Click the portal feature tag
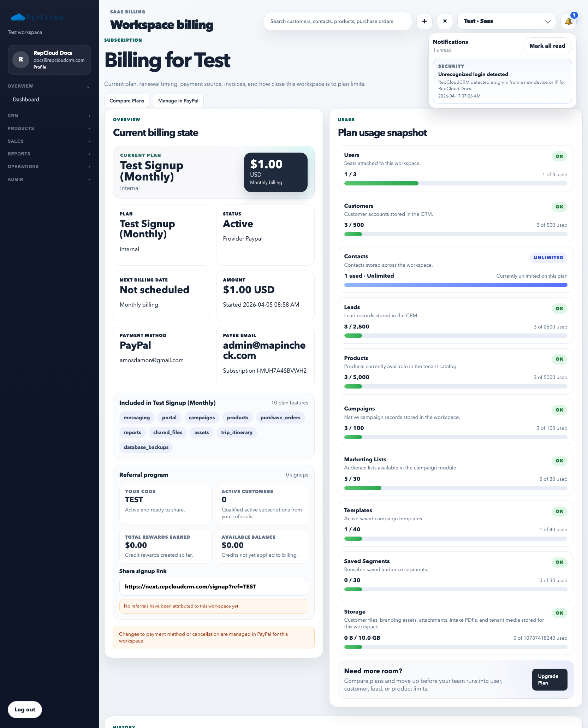Viewport: 588px width, 728px height. [169, 418]
